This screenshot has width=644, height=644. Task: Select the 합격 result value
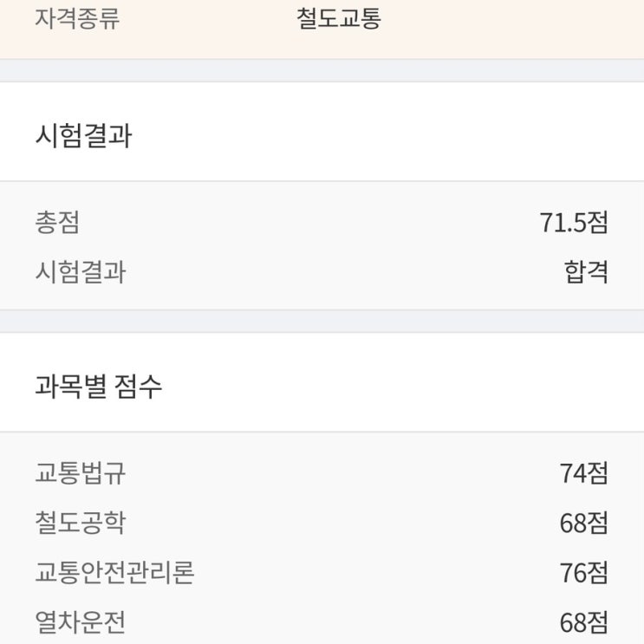(586, 272)
